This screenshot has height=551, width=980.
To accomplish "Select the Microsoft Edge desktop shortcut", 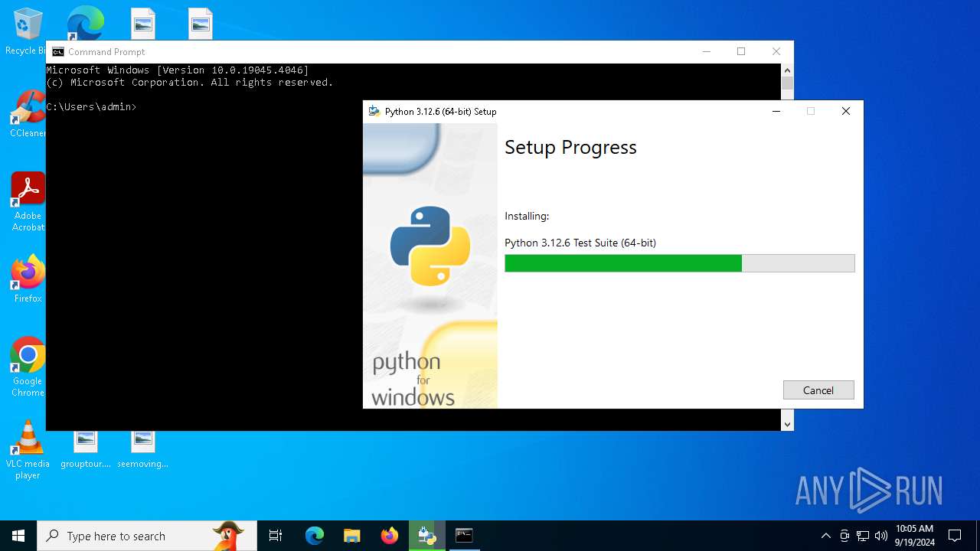I will tap(85, 24).
